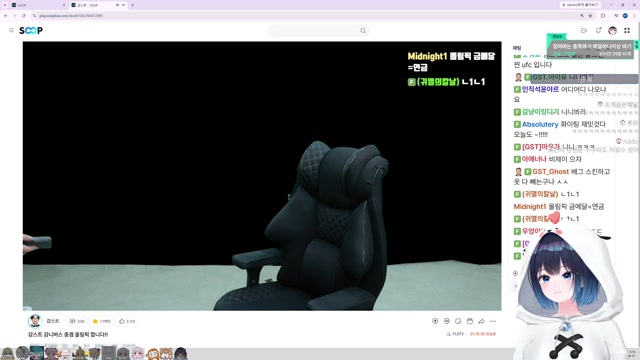Click username 아애너나 in chat
Viewport: 640px width, 360px height.
pos(534,159)
